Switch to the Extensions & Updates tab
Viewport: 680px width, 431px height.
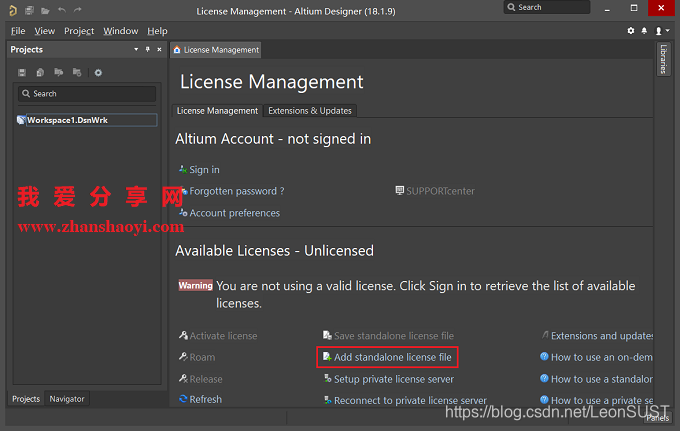click(x=309, y=110)
